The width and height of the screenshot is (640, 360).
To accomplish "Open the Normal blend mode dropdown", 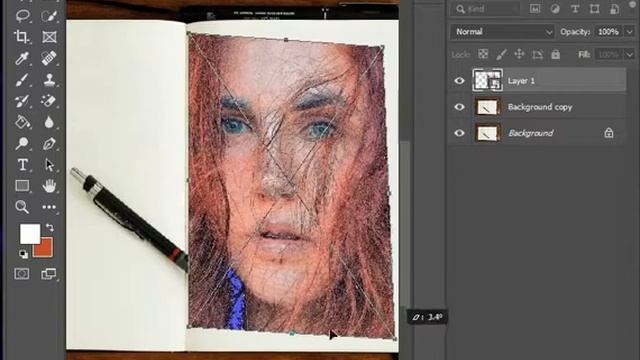I will coord(502,31).
